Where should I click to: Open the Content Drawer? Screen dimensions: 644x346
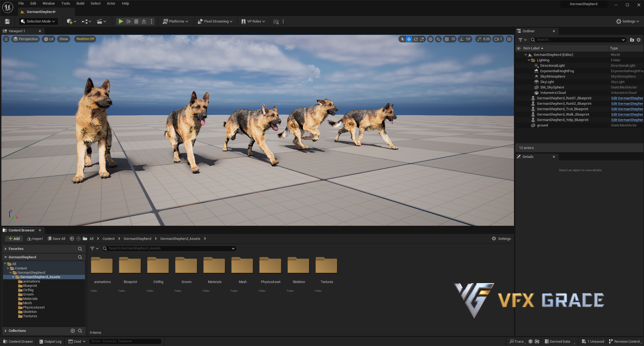18,342
